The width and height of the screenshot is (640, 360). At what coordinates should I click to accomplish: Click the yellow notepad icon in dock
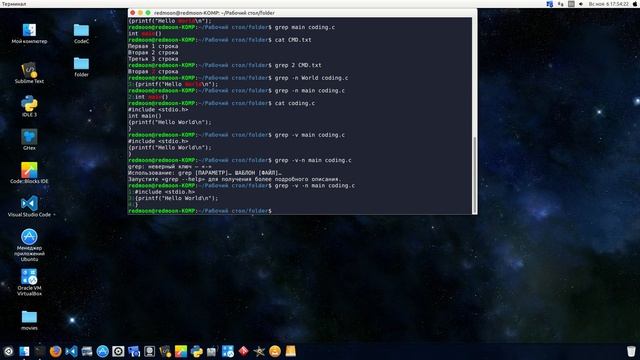tap(290, 351)
